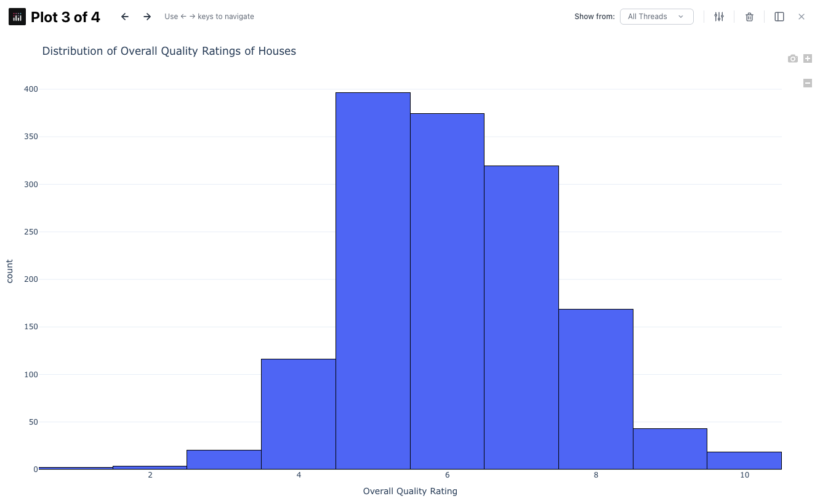Click the Overall Quality Rating axis label
The image size is (820, 504).
(x=410, y=491)
